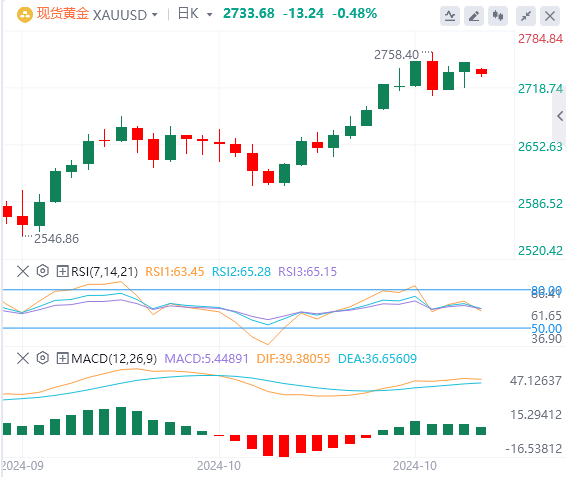The height and width of the screenshot is (477, 566).
Task: Click the DIF:39.38055 value
Action: click(293, 359)
